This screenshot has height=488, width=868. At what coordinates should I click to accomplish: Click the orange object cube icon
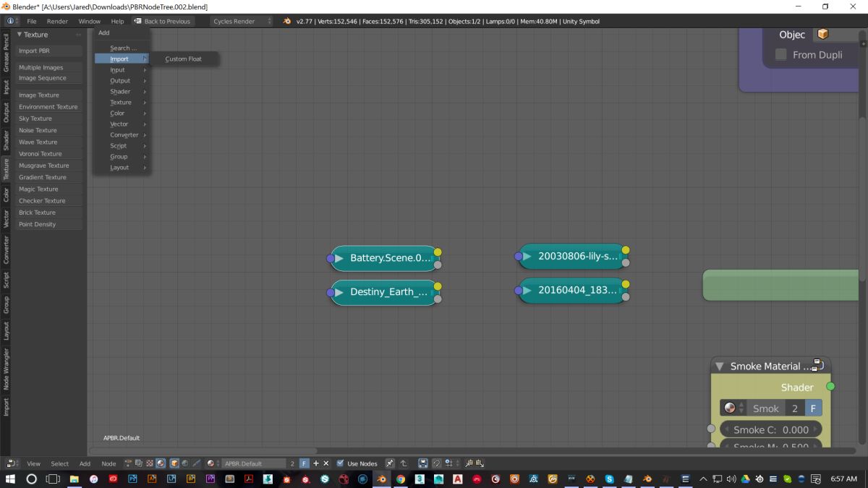click(x=822, y=34)
